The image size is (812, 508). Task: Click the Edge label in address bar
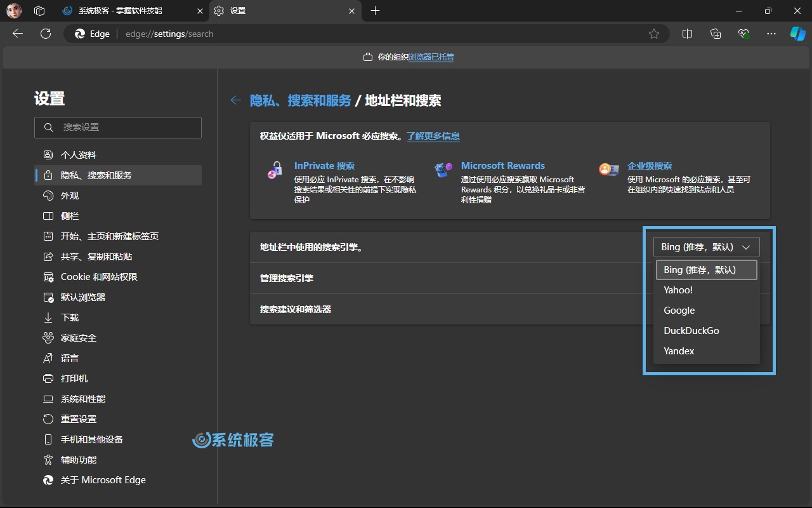point(93,34)
